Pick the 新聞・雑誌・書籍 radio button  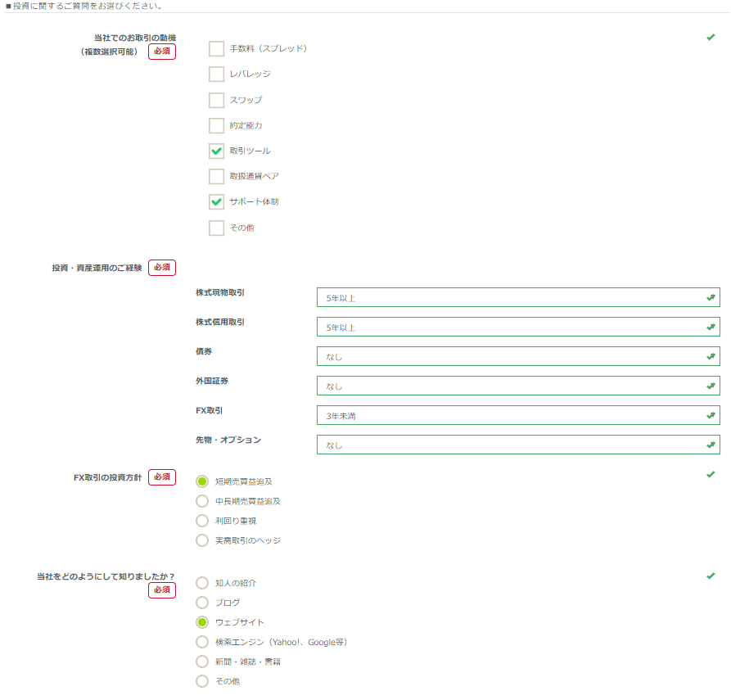(x=202, y=662)
